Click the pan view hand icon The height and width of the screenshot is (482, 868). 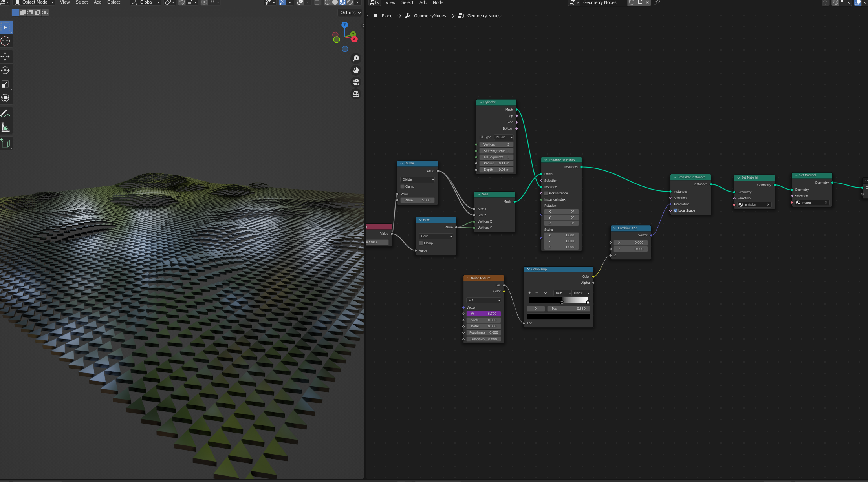click(356, 70)
